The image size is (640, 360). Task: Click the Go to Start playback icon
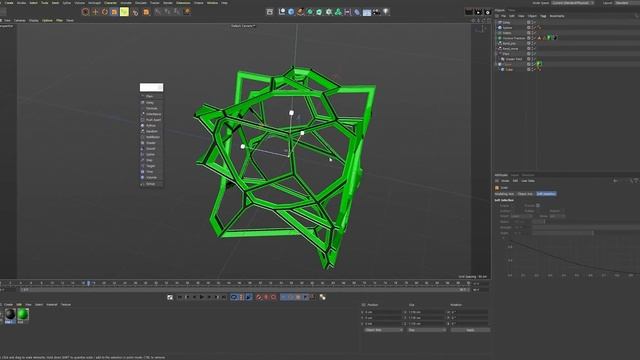(x=180, y=297)
